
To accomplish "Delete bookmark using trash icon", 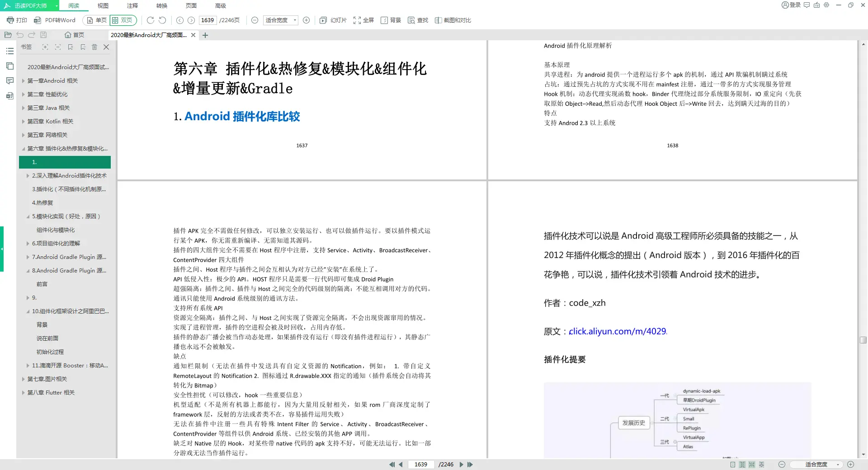I will [x=94, y=47].
